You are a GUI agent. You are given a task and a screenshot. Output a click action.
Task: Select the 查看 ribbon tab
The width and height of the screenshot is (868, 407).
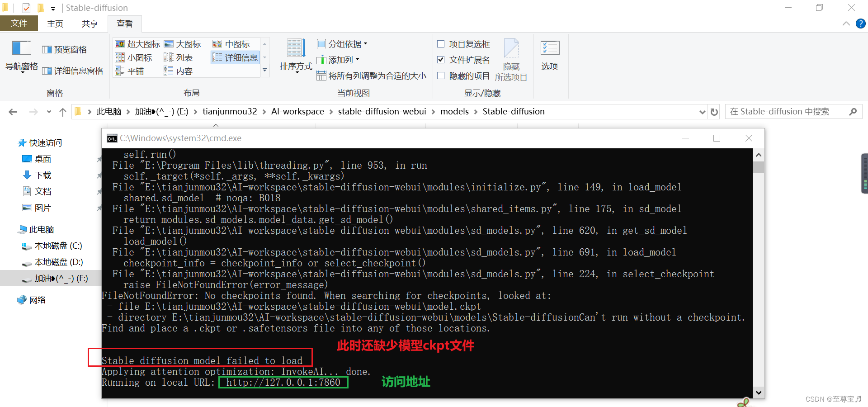tap(125, 24)
